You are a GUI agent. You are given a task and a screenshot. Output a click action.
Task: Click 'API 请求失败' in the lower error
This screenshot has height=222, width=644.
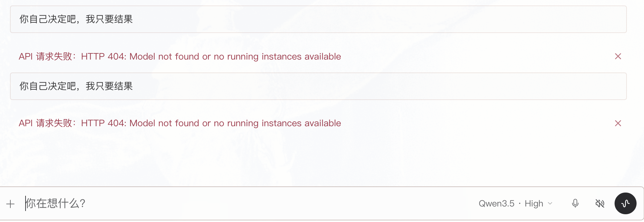click(46, 123)
